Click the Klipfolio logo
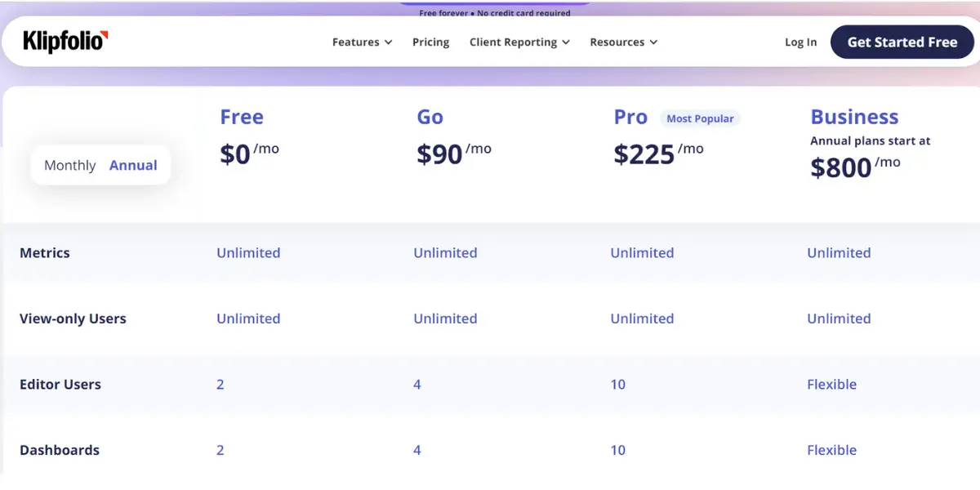Viewport: 980px width, 490px height. 65,42
